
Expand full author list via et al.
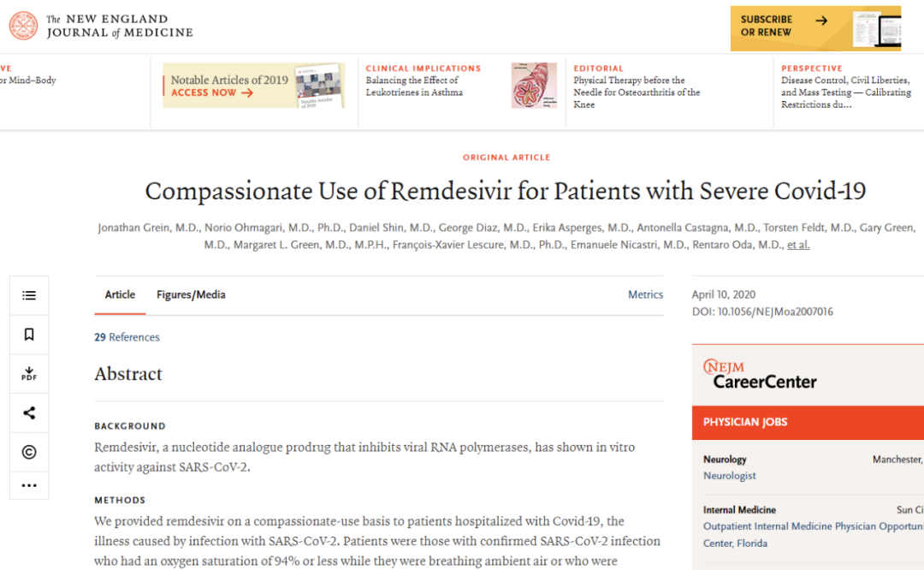(x=797, y=245)
